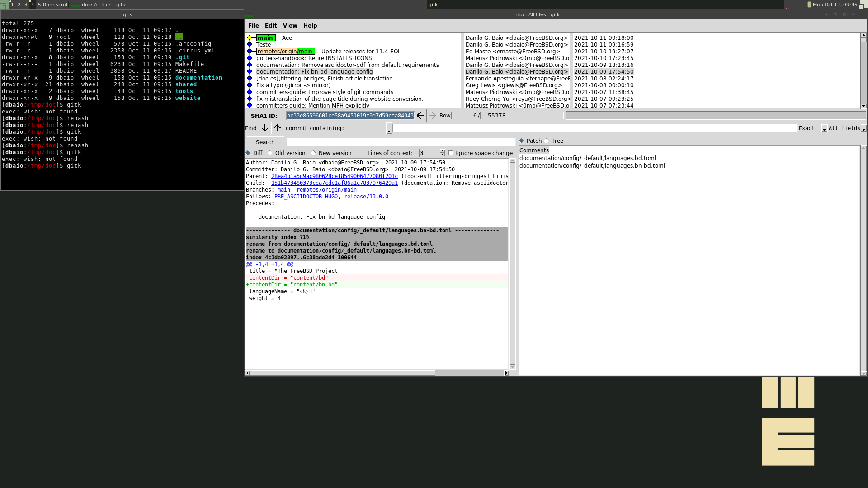
Task: Open the Edit menu
Action: click(x=270, y=26)
